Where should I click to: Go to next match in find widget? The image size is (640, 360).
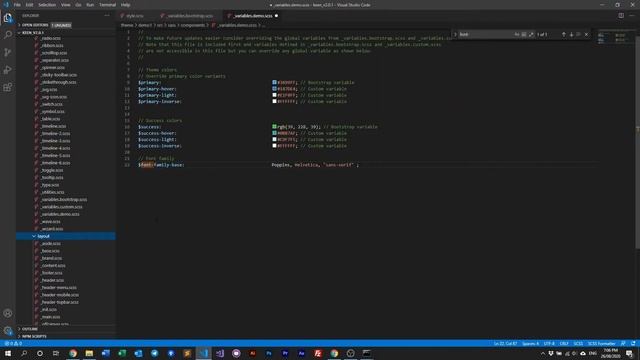[x=571, y=35]
